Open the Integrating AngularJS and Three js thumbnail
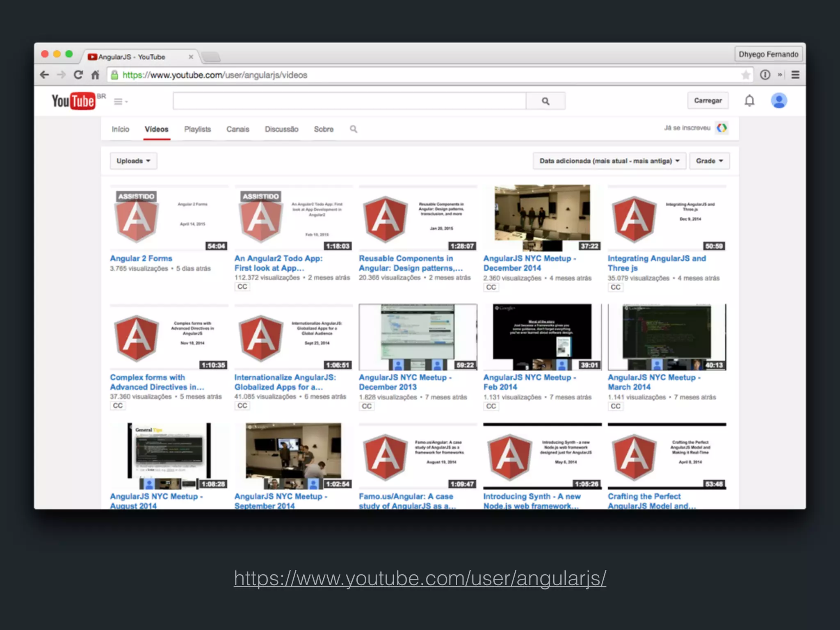The width and height of the screenshot is (840, 630). click(667, 218)
